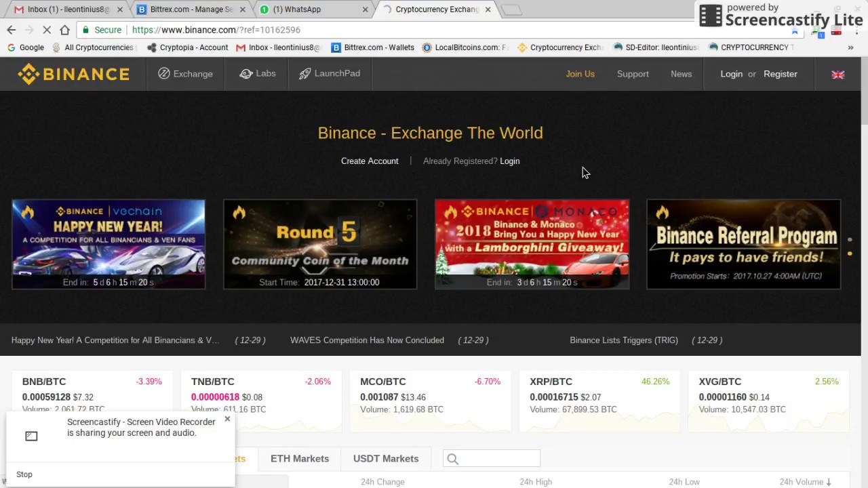Switch to ETH Markets tab
Image resolution: width=868 pixels, height=488 pixels.
299,459
